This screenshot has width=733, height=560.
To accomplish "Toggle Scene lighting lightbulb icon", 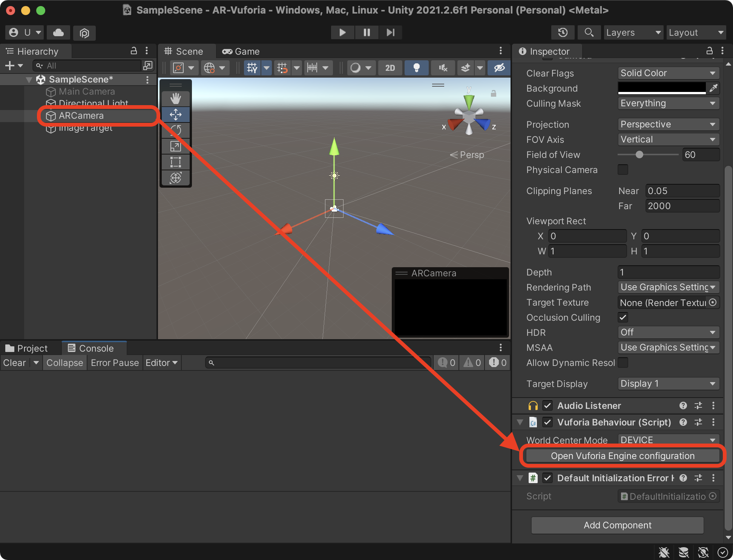I will click(x=416, y=68).
